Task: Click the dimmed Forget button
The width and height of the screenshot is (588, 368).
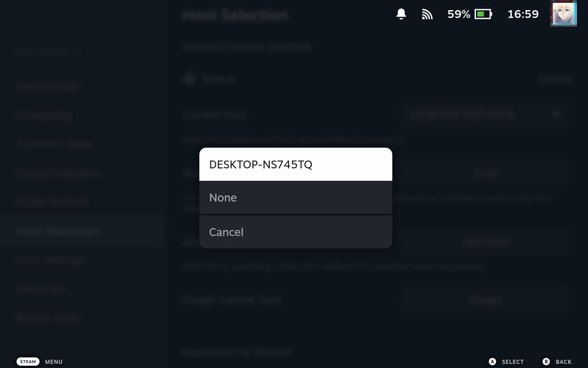Action: pos(485,300)
